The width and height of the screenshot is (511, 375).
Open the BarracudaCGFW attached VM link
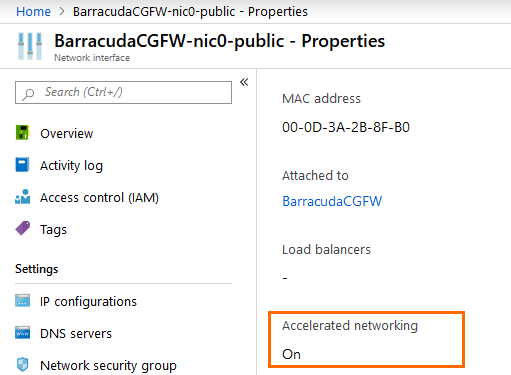pos(332,201)
